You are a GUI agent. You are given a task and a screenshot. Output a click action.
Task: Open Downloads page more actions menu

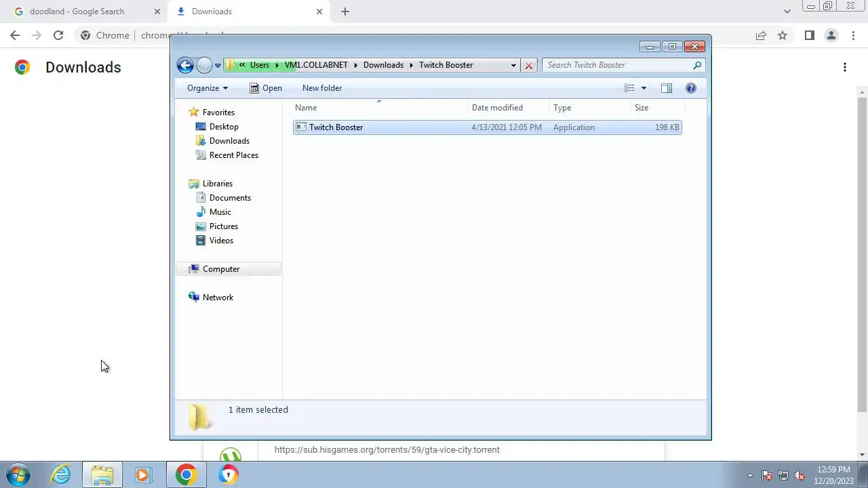click(x=845, y=67)
